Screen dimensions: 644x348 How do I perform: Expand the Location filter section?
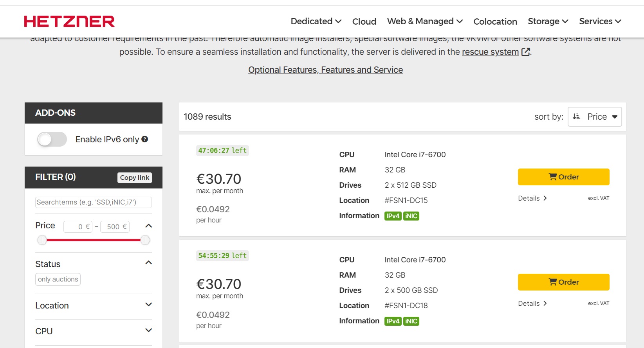click(148, 305)
